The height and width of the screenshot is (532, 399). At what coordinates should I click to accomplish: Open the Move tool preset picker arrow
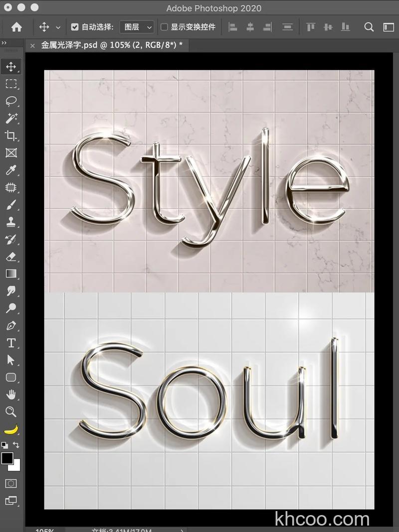pyautogui.click(x=58, y=27)
